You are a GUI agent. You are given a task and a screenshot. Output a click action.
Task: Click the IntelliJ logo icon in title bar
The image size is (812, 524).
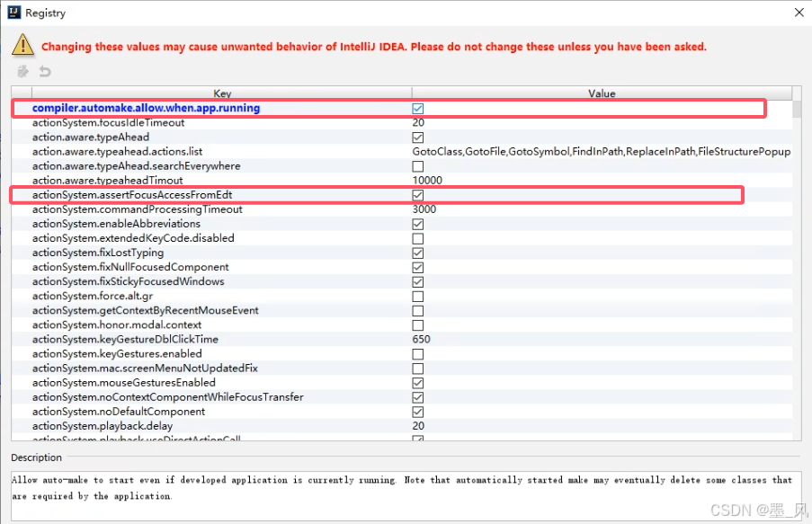pos(14,13)
